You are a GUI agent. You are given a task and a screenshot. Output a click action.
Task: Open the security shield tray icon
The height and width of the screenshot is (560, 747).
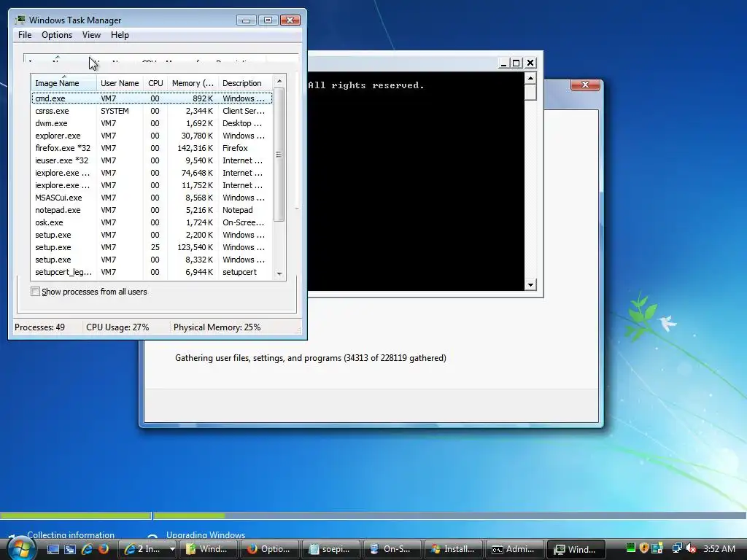[644, 548]
